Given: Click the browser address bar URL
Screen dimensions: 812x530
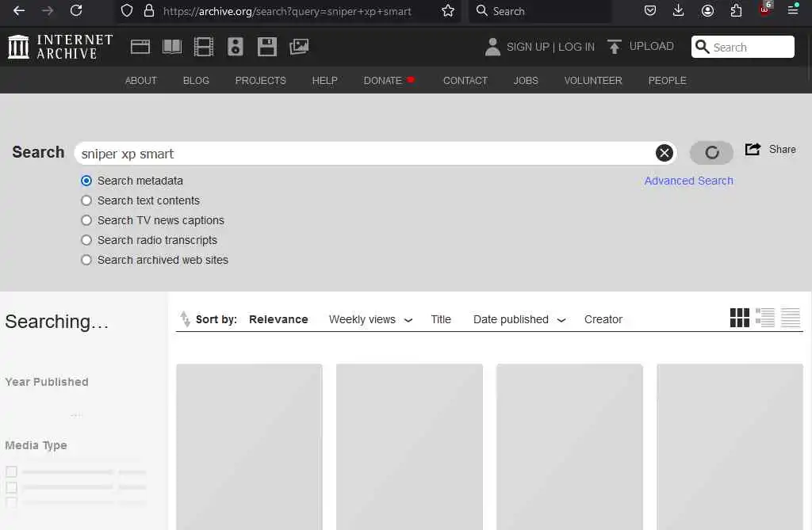Looking at the screenshot, I should point(287,11).
